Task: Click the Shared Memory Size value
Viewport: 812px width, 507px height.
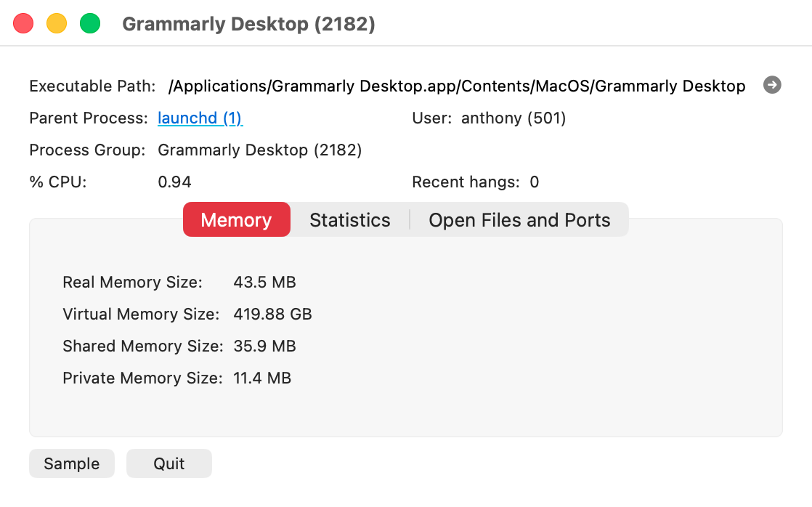Action: pyautogui.click(x=266, y=346)
